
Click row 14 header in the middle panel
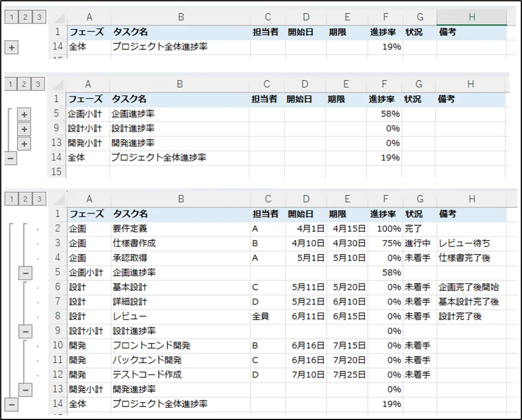57,157
